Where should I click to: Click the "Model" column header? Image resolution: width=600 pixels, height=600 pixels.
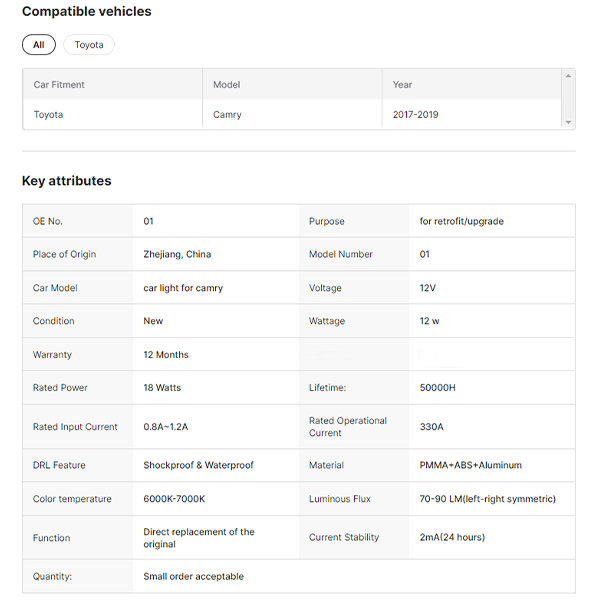226,85
